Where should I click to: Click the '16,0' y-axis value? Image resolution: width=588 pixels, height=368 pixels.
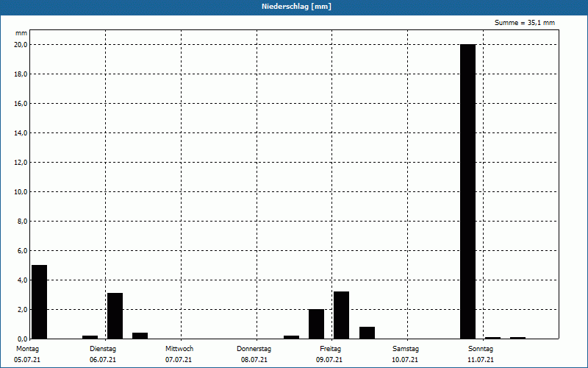[x=21, y=103]
